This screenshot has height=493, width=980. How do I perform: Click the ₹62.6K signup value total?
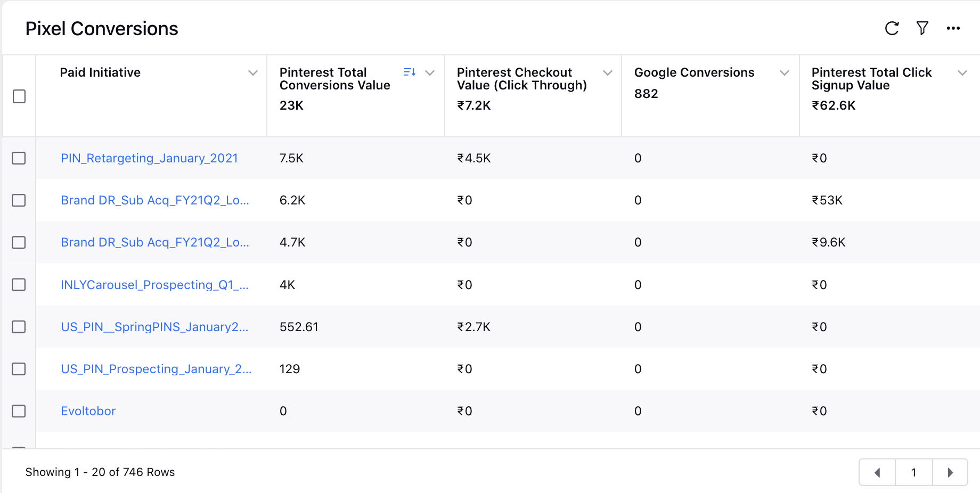click(834, 105)
